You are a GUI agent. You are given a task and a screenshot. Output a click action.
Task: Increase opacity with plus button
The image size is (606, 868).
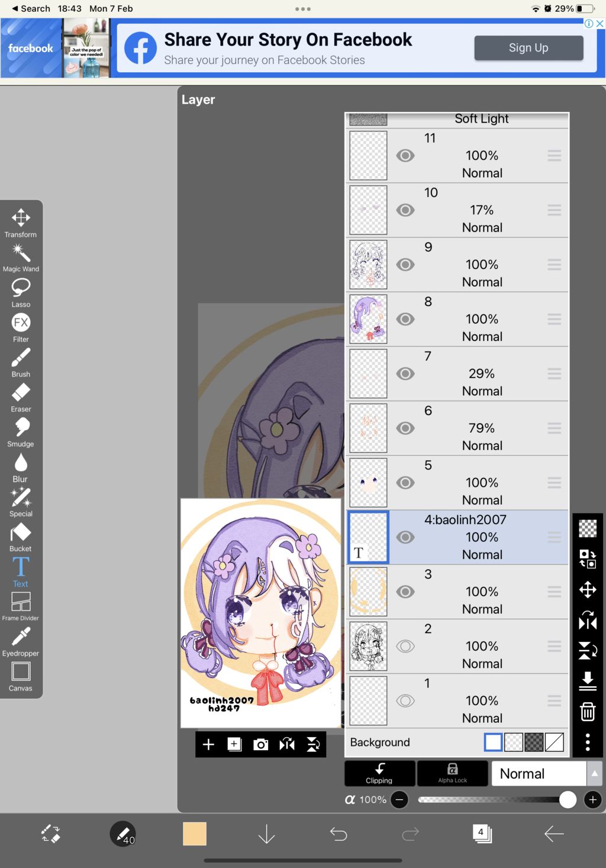(x=593, y=800)
